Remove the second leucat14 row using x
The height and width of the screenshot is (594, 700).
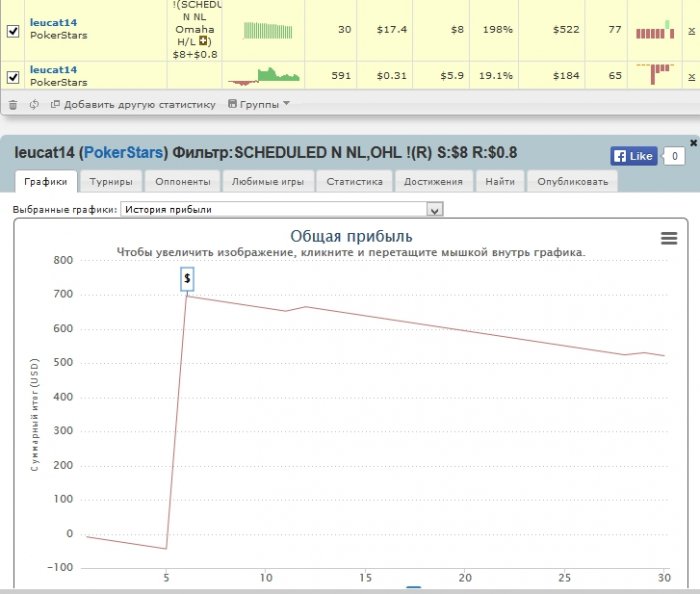coord(691,76)
